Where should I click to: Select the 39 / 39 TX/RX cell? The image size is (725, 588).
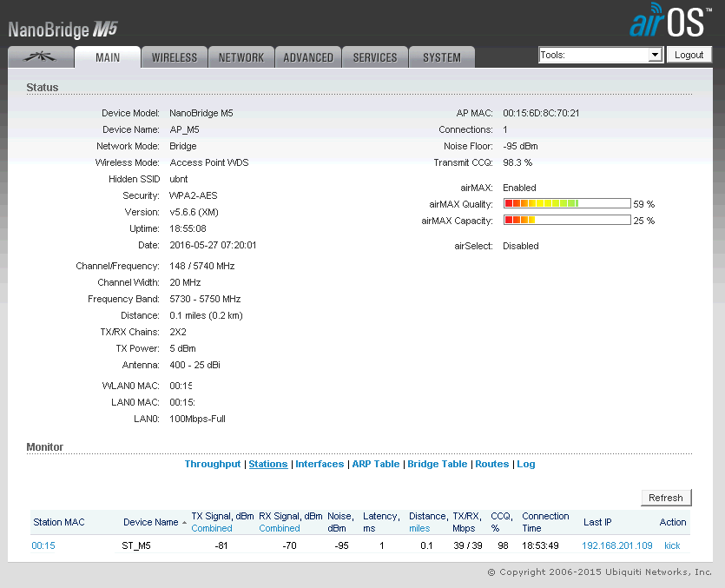pos(467,546)
